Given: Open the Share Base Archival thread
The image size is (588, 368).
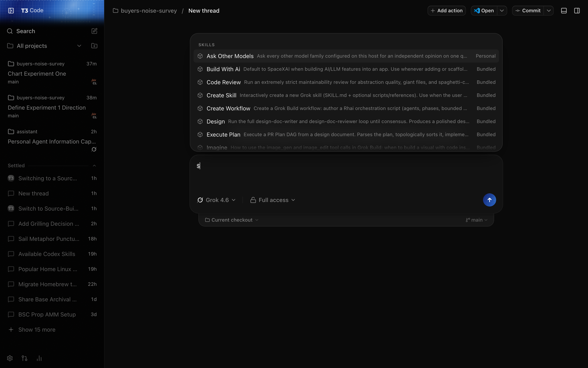Looking at the screenshot, I should (52, 299).
